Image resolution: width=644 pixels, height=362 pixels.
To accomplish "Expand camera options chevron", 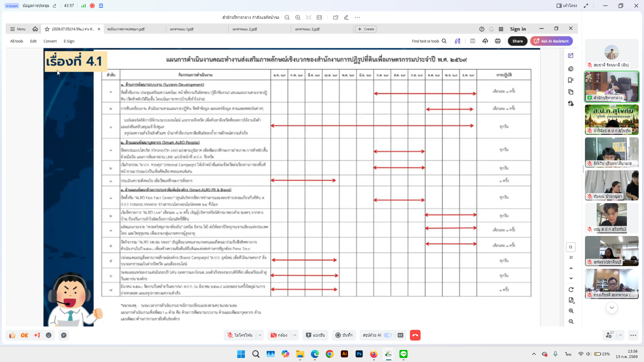I will click(295, 335).
